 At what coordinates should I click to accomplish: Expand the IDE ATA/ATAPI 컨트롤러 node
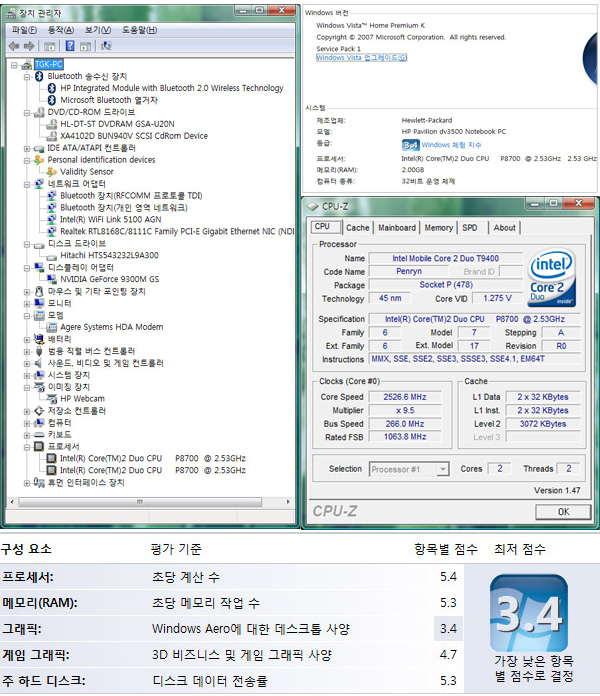pyautogui.click(x=27, y=149)
